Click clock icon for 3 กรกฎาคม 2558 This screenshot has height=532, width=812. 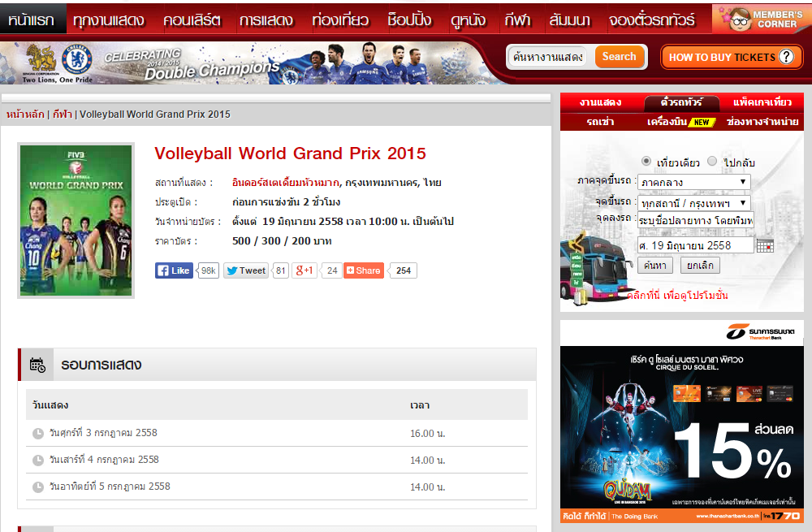pos(38,434)
